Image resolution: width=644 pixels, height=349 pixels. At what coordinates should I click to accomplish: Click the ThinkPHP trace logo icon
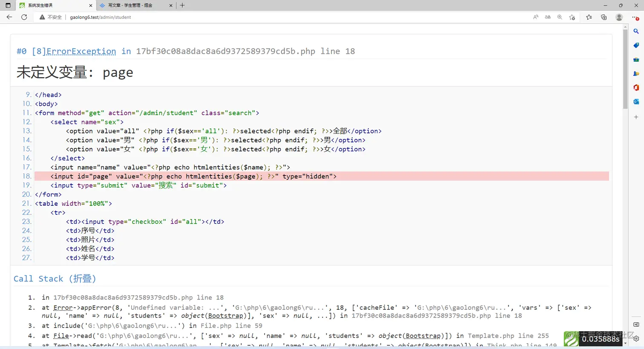571,339
